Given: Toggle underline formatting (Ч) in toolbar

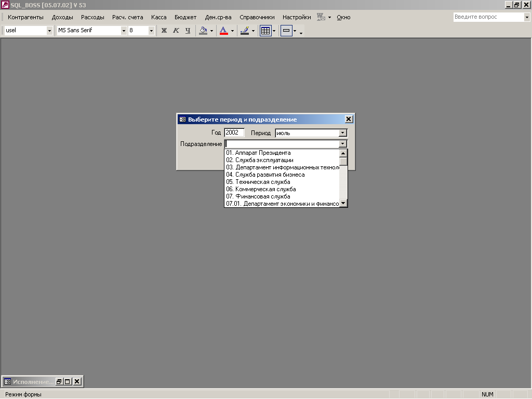Looking at the screenshot, I should pyautogui.click(x=188, y=31).
